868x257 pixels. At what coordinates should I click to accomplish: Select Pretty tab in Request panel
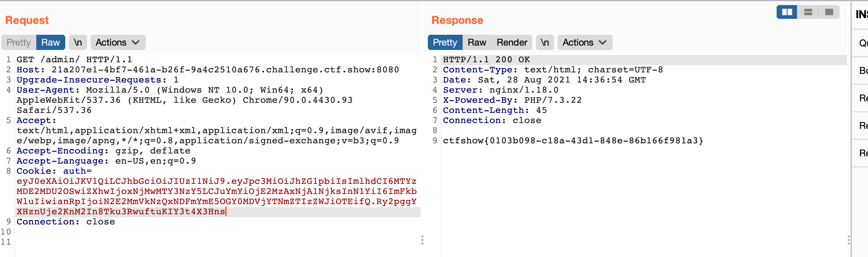[x=19, y=42]
